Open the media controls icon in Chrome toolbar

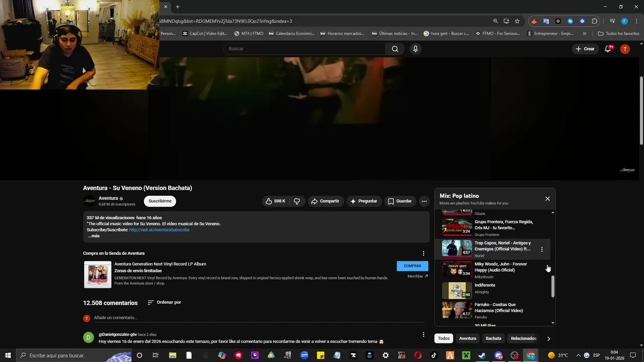pos(612,21)
